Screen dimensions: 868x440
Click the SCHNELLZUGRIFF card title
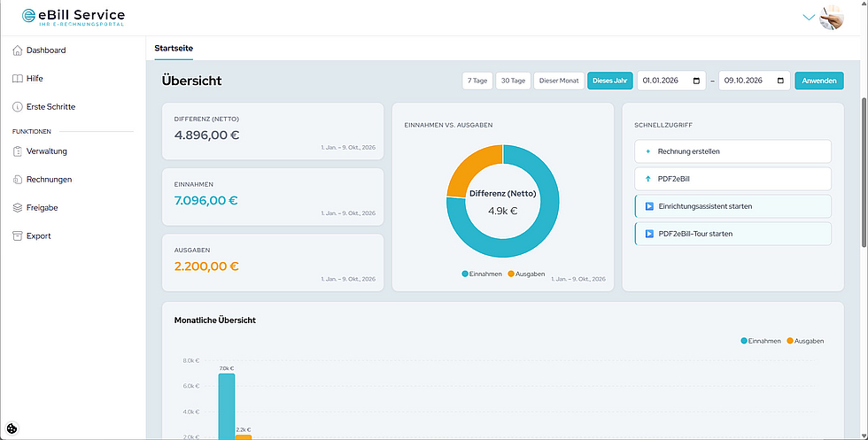click(663, 125)
